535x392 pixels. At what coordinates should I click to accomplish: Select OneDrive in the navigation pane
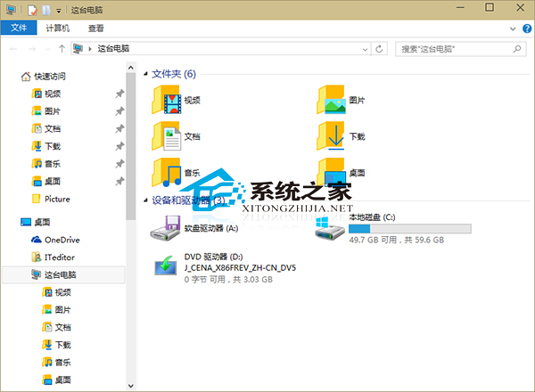[x=55, y=240]
